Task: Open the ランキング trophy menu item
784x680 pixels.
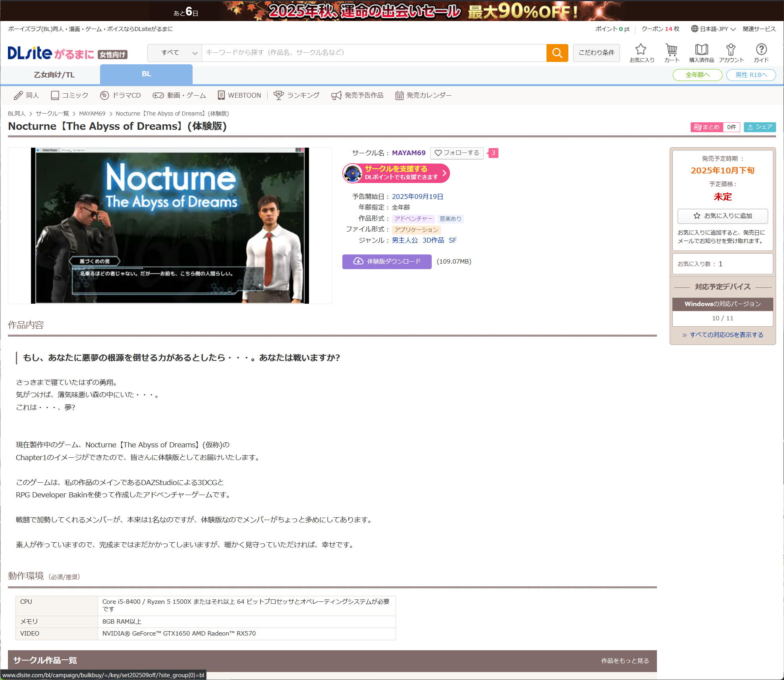Action: 297,95
